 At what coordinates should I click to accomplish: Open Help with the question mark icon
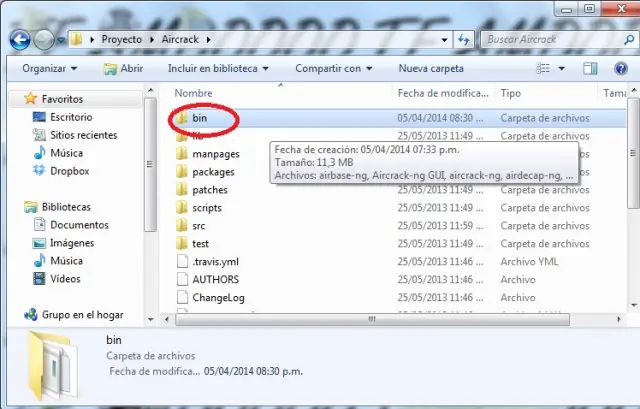[620, 68]
